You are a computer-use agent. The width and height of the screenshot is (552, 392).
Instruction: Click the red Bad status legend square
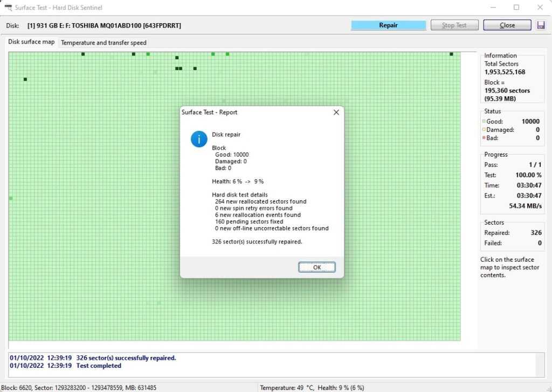coord(484,138)
